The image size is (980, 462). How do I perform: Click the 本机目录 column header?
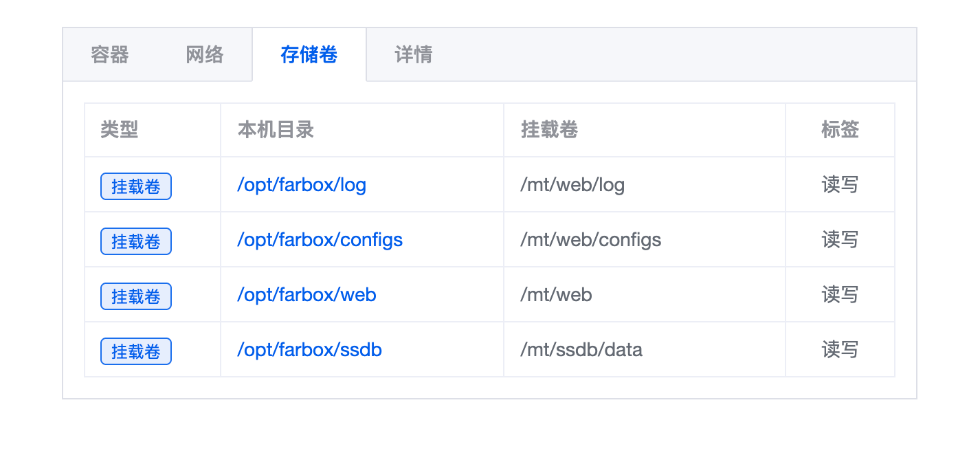pyautogui.click(x=276, y=130)
